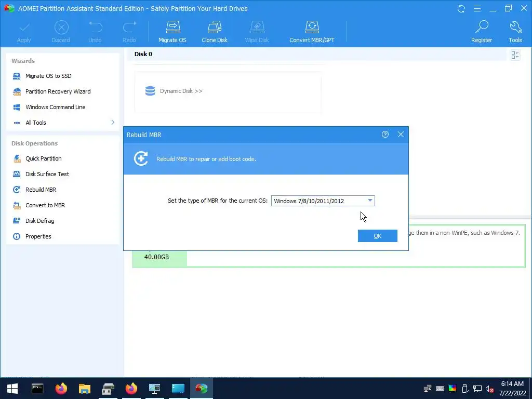Click the AOMEI Partition Assistant taskbar icon
Image resolution: width=532 pixels, height=399 pixels.
(202, 389)
